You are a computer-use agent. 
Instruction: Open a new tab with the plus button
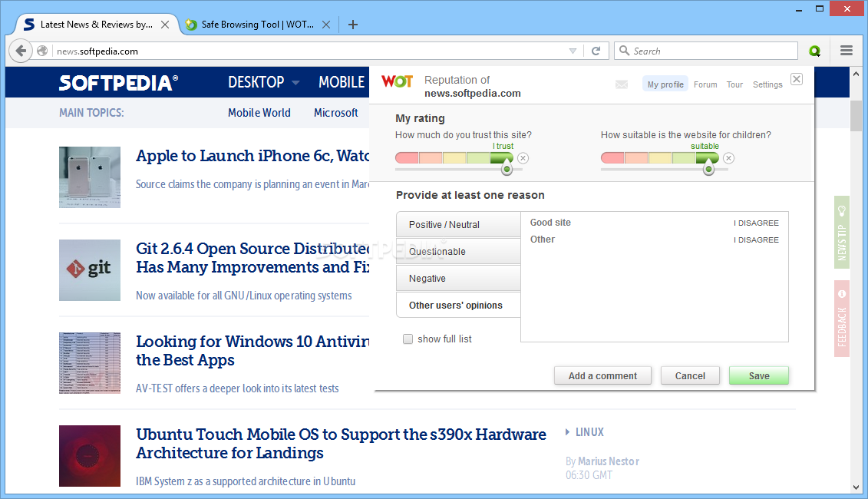pos(352,25)
